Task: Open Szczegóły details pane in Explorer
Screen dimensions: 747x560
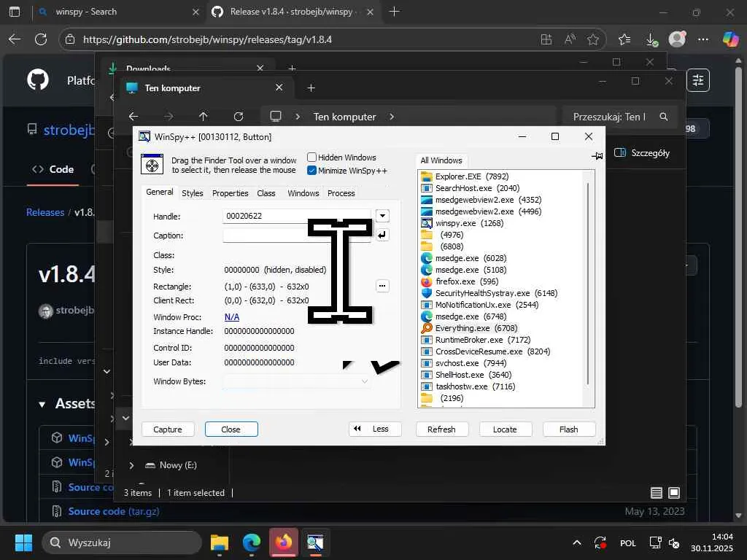Action: point(642,153)
